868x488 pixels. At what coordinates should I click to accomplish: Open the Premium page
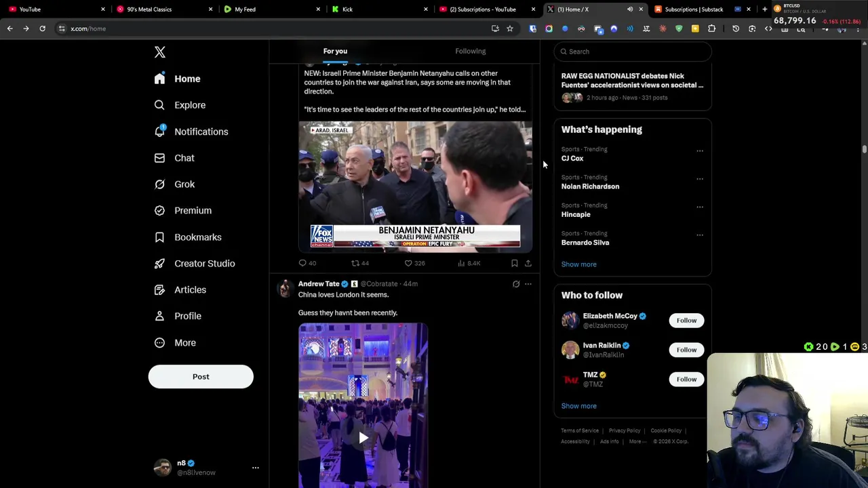(x=183, y=211)
